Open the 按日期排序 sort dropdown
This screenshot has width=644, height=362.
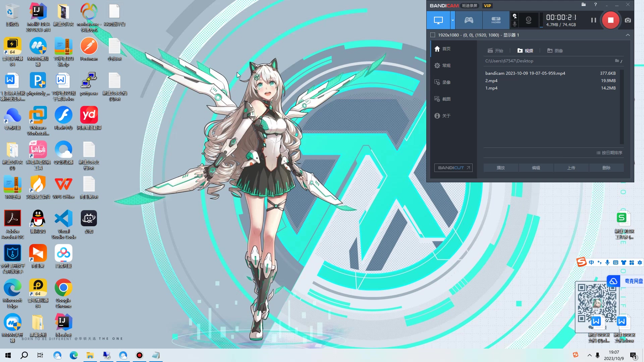tap(609, 153)
